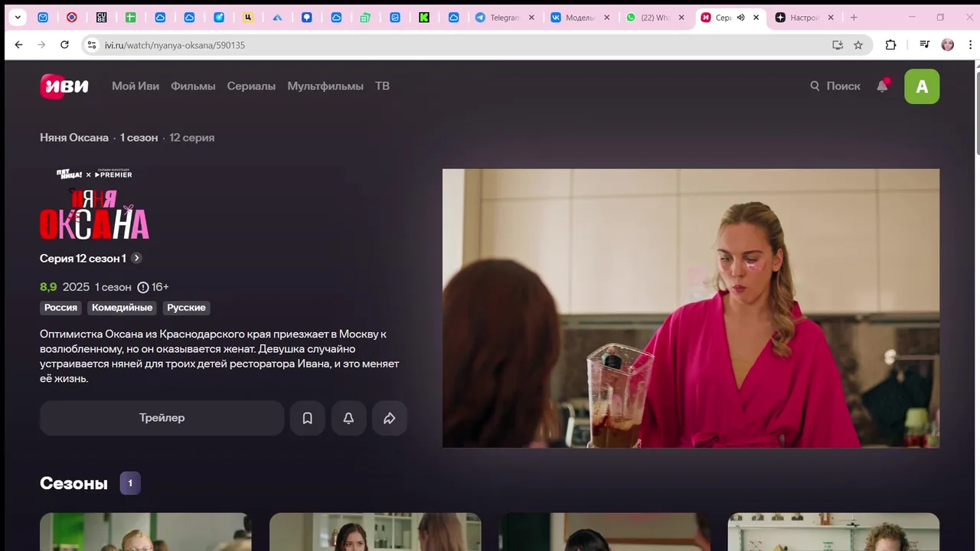Close the WhatsApp tab

click(682, 17)
